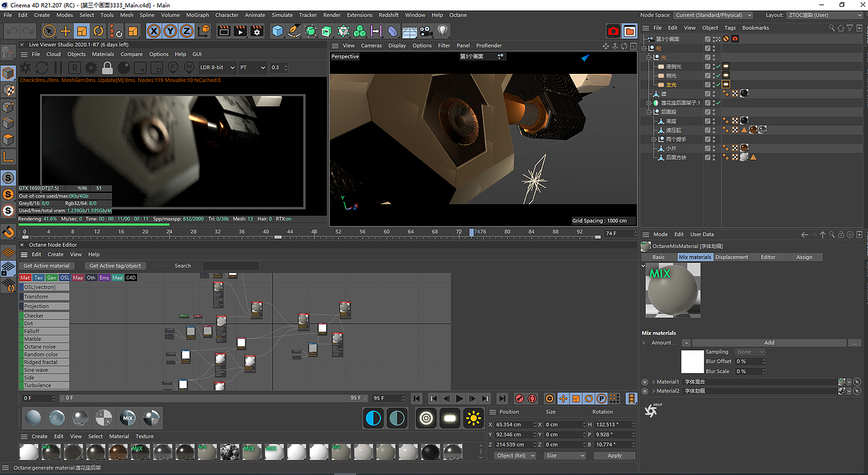Activate the Rotate tool

[x=98, y=30]
